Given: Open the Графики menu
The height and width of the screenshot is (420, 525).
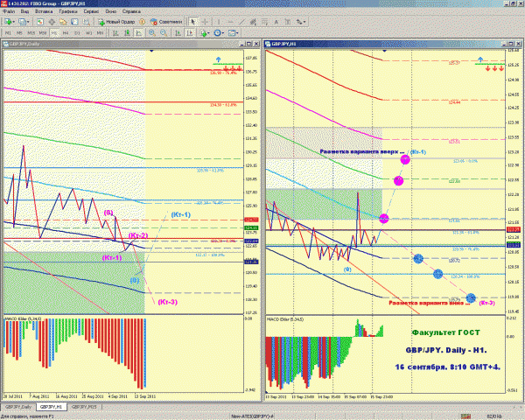Looking at the screenshot, I should [68, 11].
